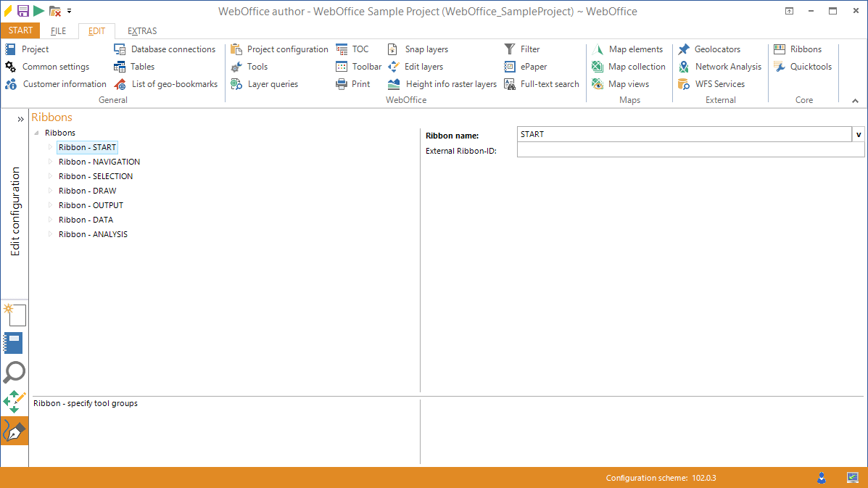
Task: Expand the Ribbon - NAVIGATION tree node
Action: pos(50,161)
